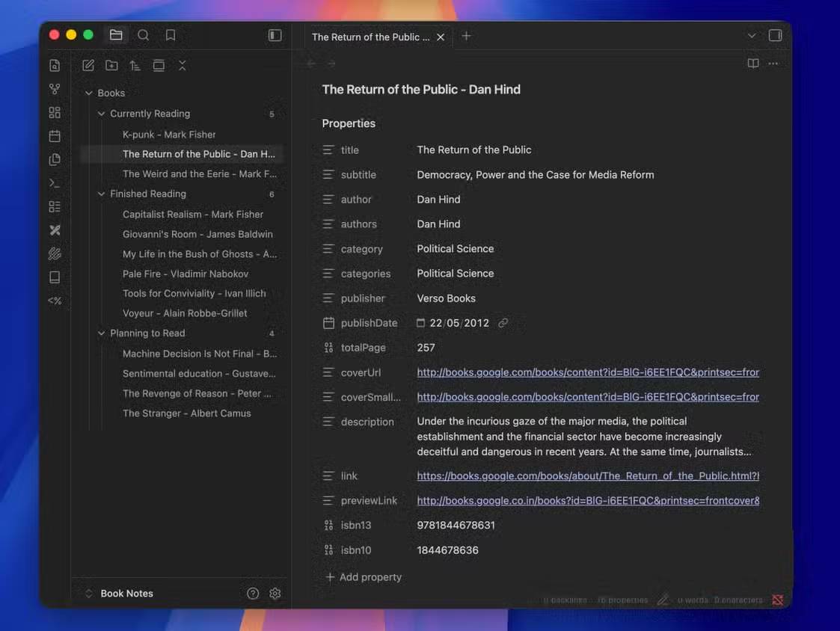
Task: Toggle the right sidebar
Action: click(775, 36)
